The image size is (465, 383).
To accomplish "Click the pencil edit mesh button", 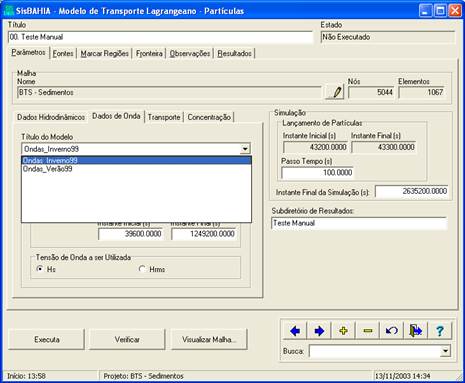I will (334, 92).
